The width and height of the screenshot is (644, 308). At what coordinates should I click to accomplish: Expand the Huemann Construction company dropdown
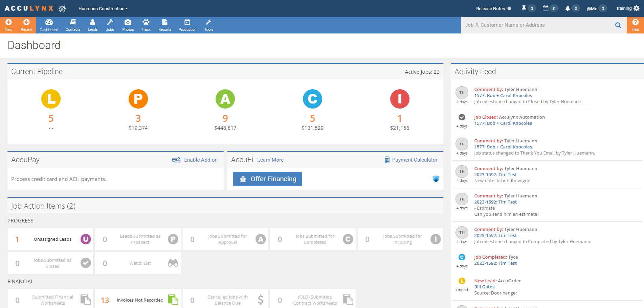pos(103,9)
